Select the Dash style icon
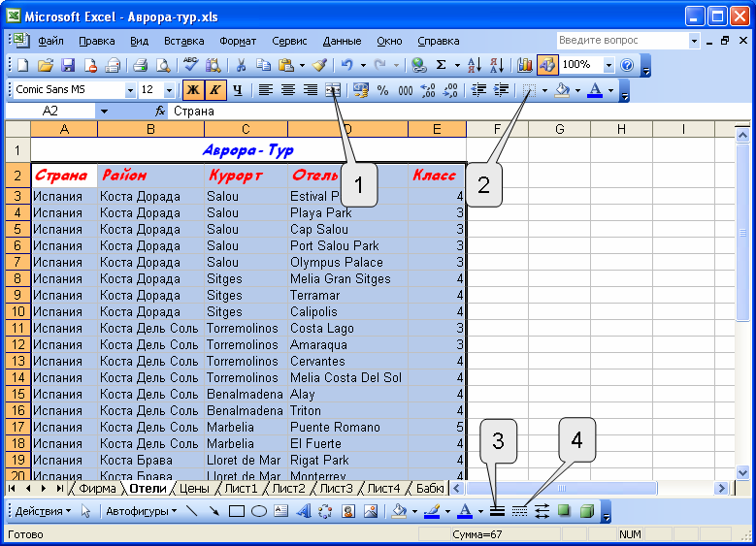The image size is (756, 546). 519,511
